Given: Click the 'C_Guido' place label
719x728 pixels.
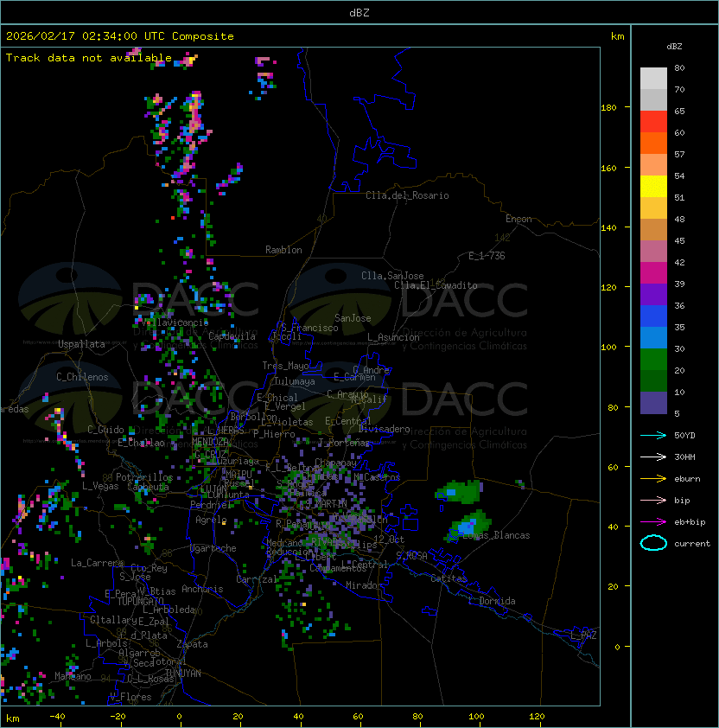Looking at the screenshot, I should [x=105, y=430].
